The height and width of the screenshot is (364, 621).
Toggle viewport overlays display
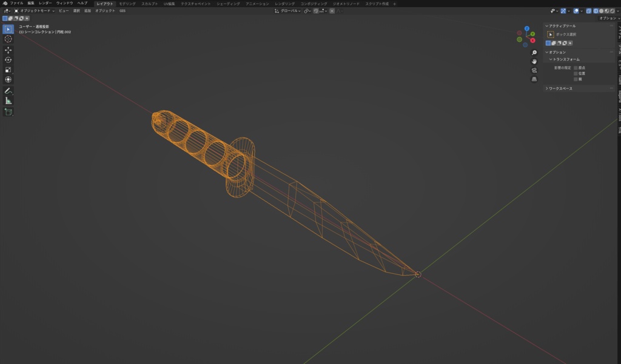pyautogui.click(x=576, y=11)
